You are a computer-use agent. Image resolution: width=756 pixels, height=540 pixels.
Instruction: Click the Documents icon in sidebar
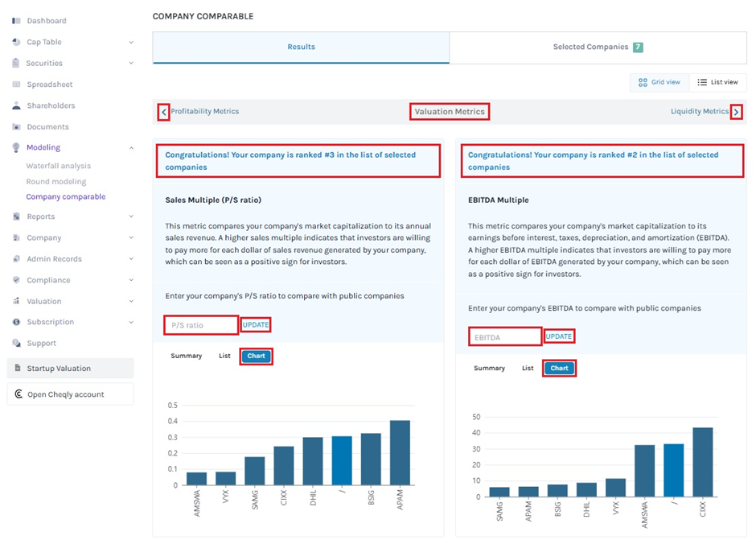coord(16,127)
